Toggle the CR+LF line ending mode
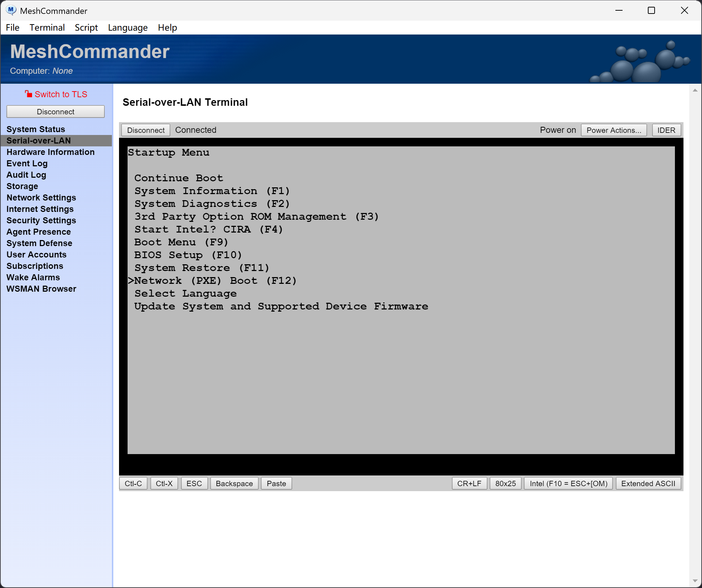This screenshot has height=588, width=702. [469, 483]
